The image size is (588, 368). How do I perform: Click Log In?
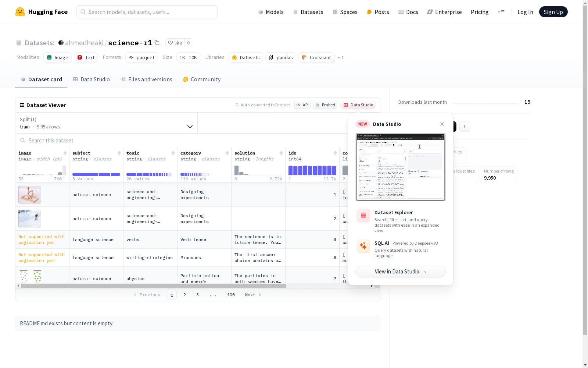pyautogui.click(x=525, y=12)
